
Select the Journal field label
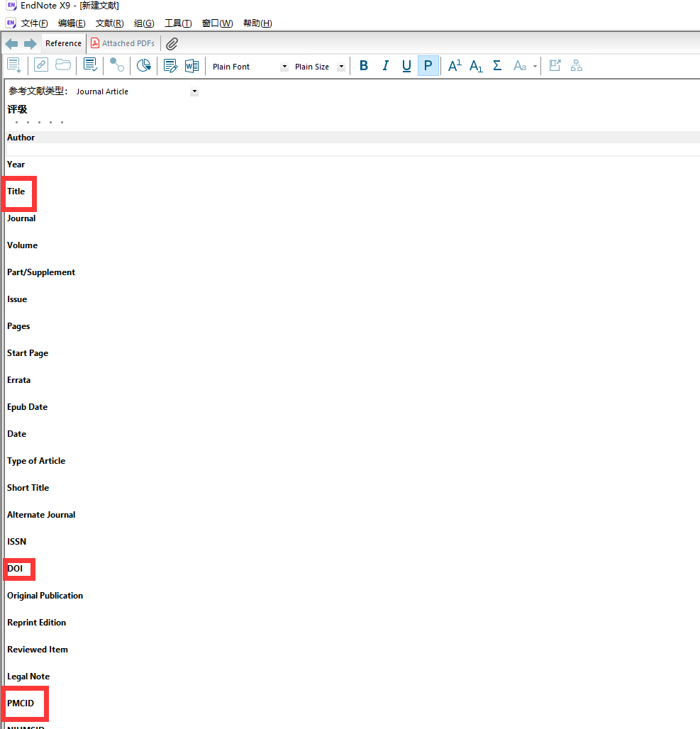[x=21, y=218]
